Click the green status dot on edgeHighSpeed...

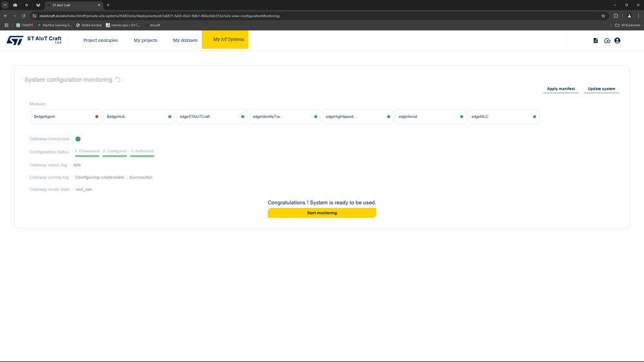389,117
